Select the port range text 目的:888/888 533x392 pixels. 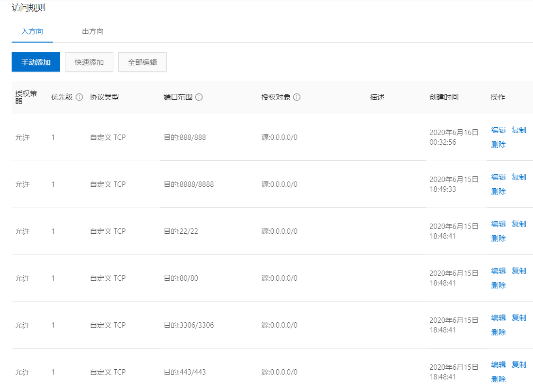(185, 137)
